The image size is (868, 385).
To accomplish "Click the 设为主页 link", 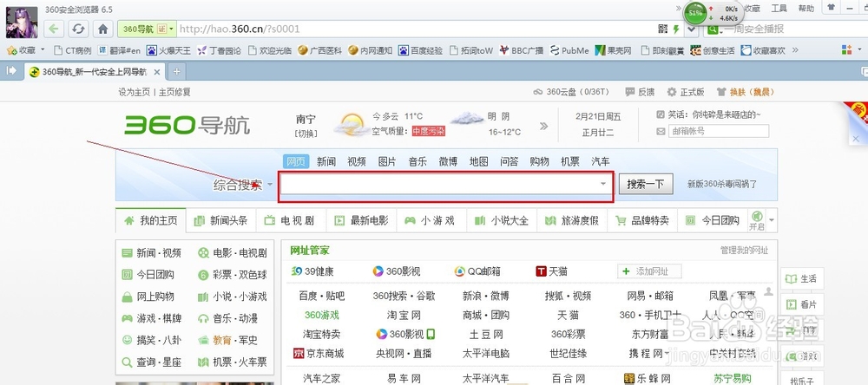I will pyautogui.click(x=134, y=92).
